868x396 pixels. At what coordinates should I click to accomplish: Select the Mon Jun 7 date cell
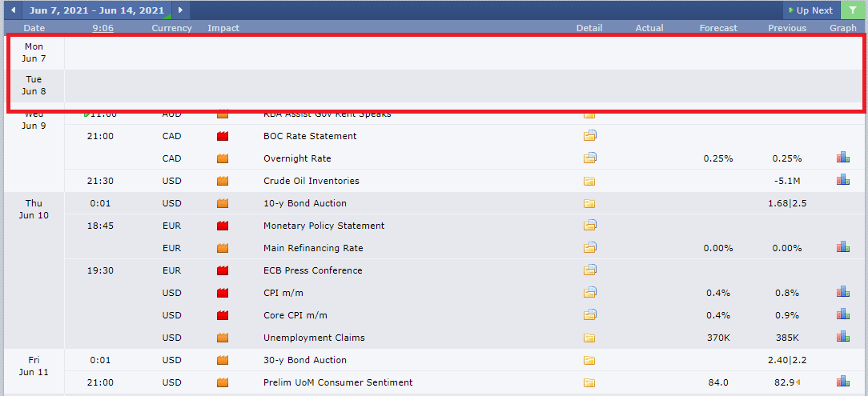pyautogui.click(x=34, y=53)
